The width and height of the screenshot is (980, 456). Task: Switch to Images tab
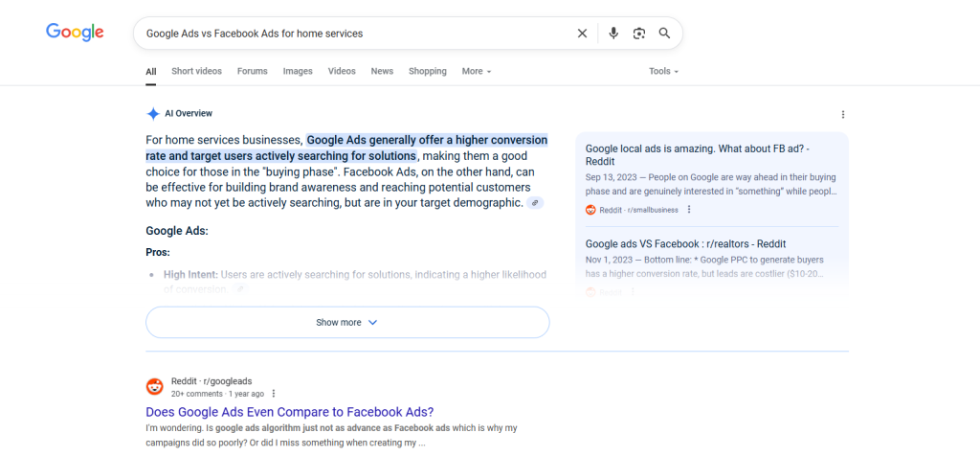[x=298, y=71]
